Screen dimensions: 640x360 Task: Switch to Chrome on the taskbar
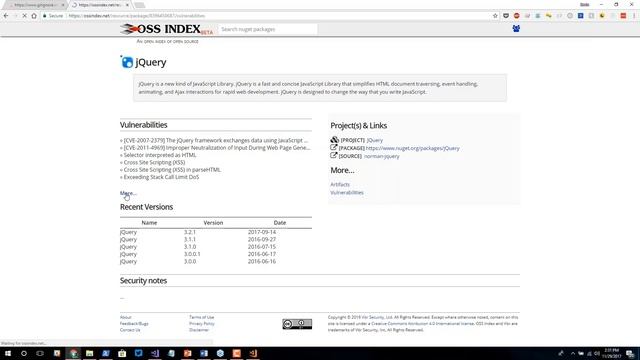(x=73, y=353)
